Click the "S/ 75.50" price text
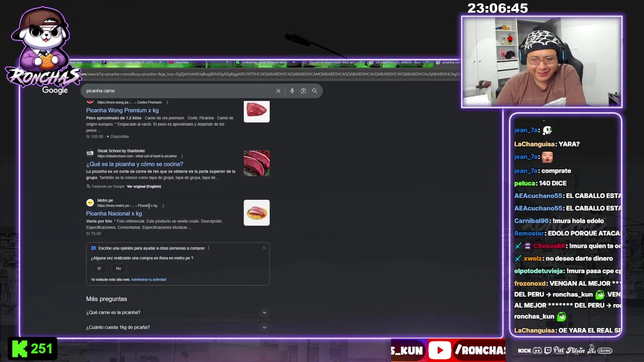This screenshot has width=644, height=362. (x=94, y=234)
